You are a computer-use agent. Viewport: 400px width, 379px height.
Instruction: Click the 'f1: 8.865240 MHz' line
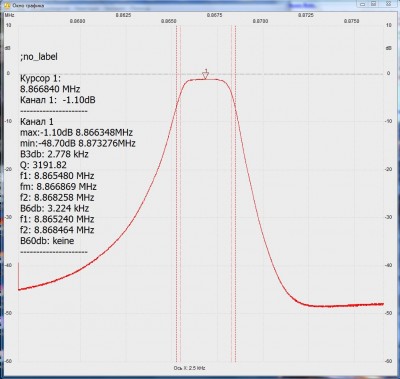coord(57,219)
